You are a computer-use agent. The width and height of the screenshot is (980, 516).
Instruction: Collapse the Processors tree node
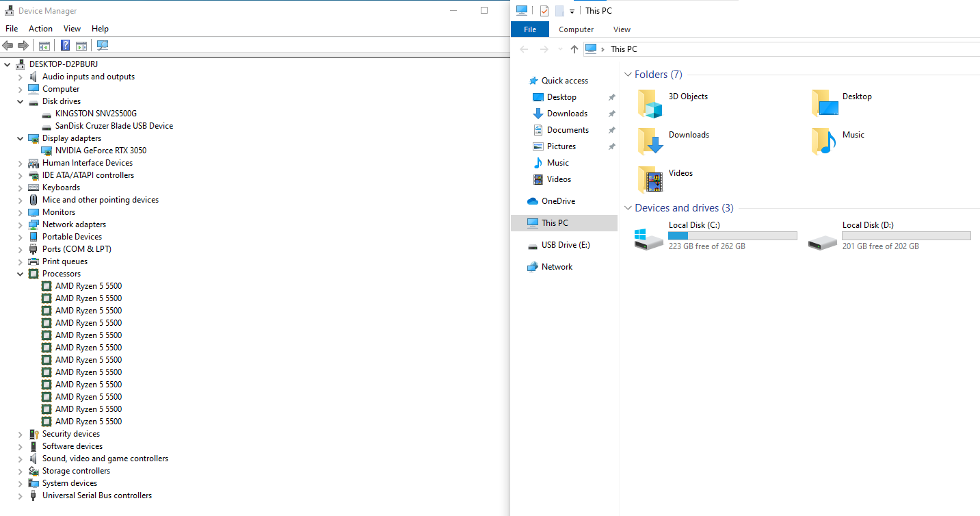pos(21,274)
